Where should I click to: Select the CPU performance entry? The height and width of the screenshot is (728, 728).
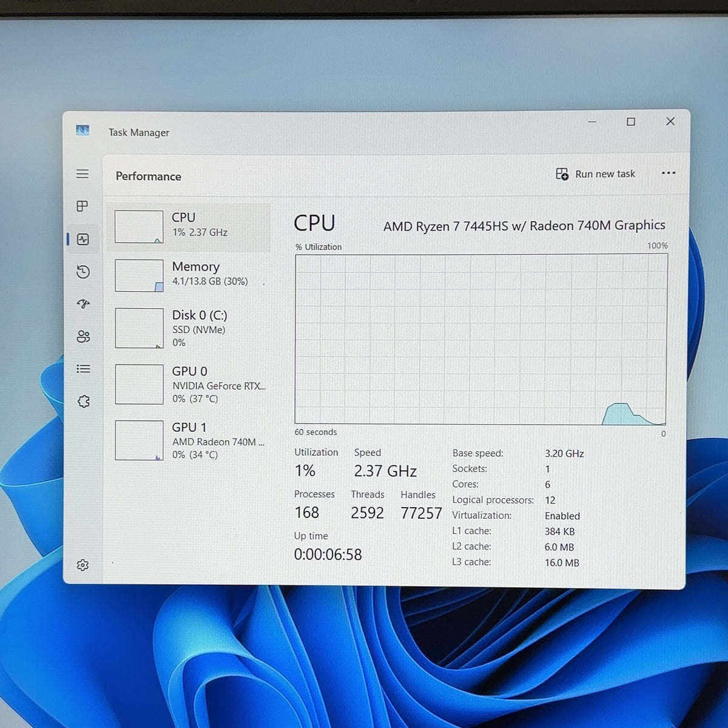pos(189,227)
